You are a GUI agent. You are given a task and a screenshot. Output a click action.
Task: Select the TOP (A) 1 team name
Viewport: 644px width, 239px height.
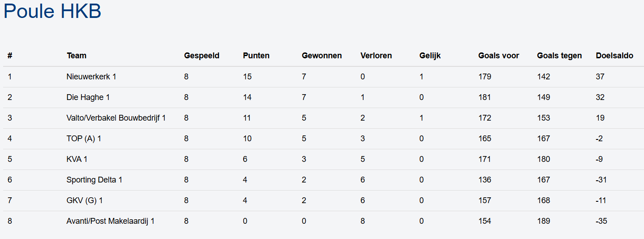[84, 139]
